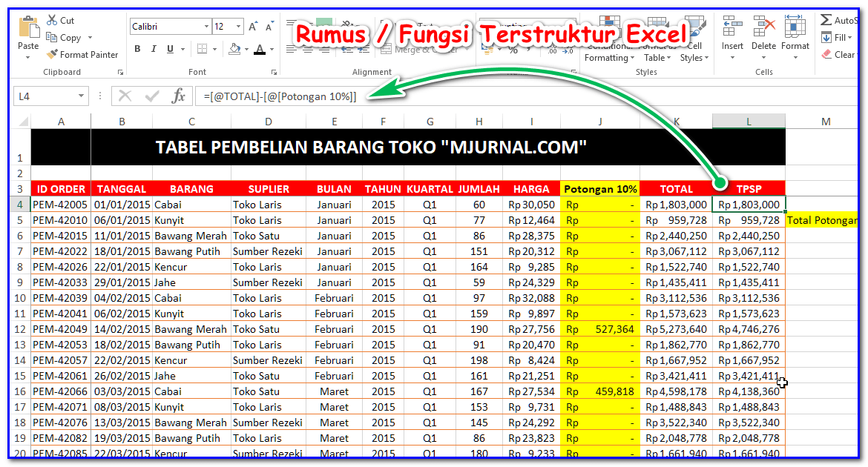Click the Fill down arrow icon

826,37
